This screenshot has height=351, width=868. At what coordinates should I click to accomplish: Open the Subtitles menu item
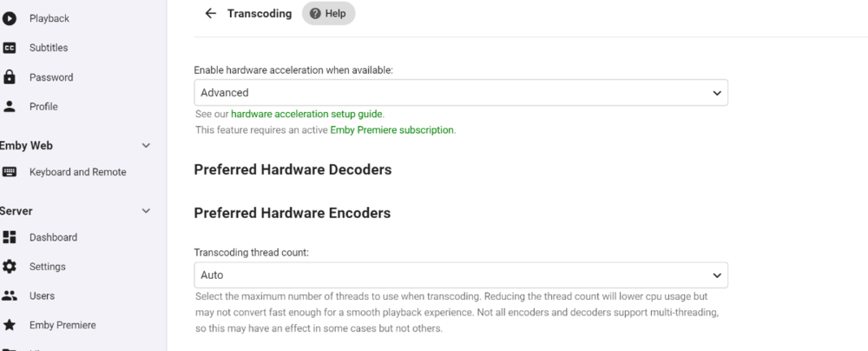tap(49, 48)
